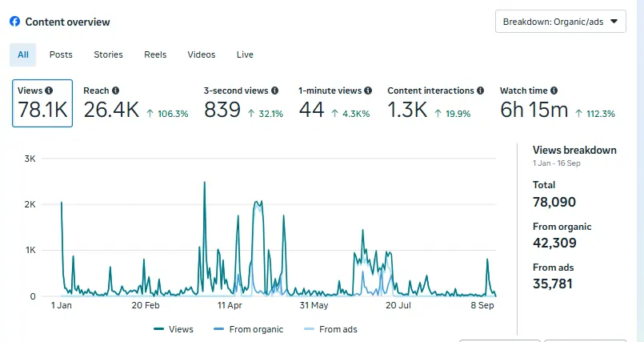Click the info icon beside Reach
This screenshot has width=644, height=342.
pyautogui.click(x=115, y=91)
